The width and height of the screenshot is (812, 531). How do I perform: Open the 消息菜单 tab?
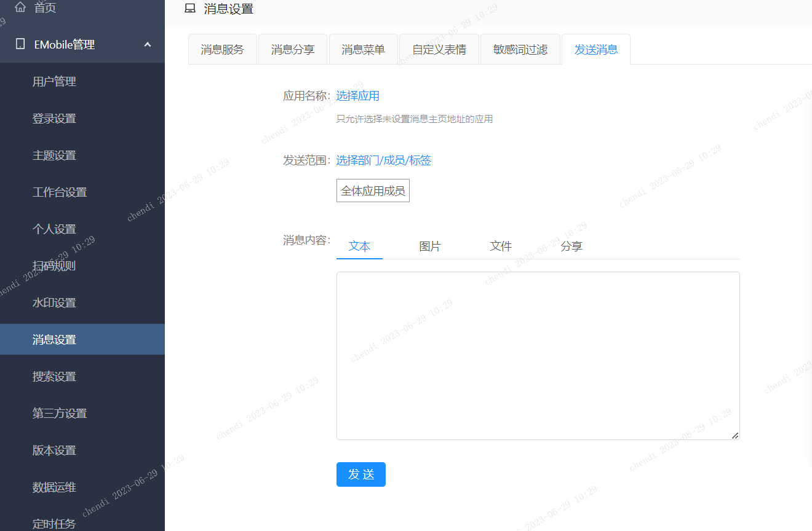364,49
